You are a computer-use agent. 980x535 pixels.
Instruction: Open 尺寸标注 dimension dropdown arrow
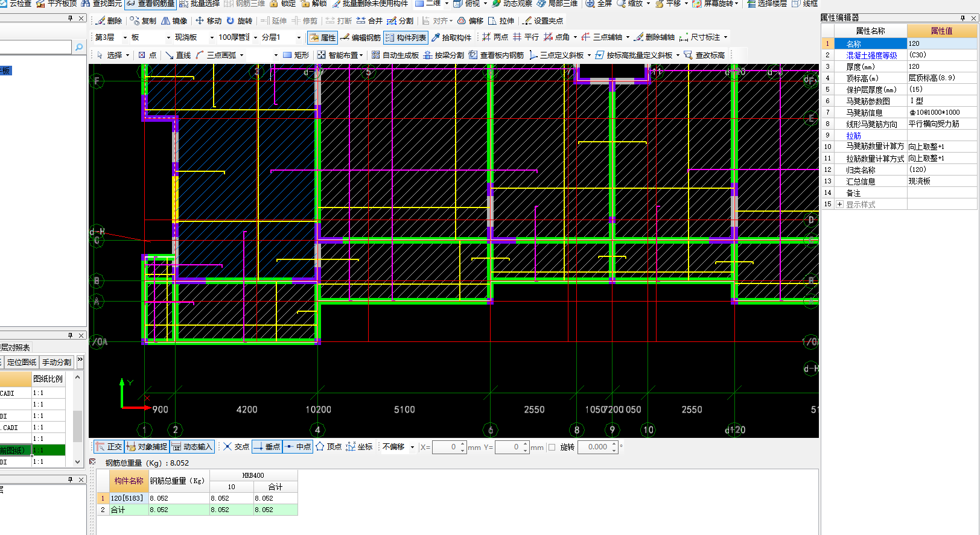pyautogui.click(x=725, y=37)
